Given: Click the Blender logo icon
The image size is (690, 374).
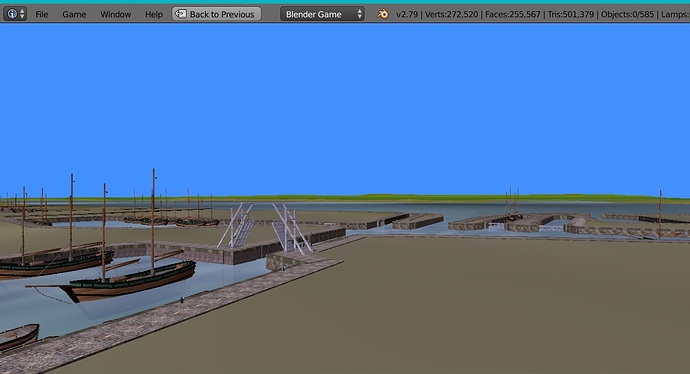Looking at the screenshot, I should coord(383,14).
